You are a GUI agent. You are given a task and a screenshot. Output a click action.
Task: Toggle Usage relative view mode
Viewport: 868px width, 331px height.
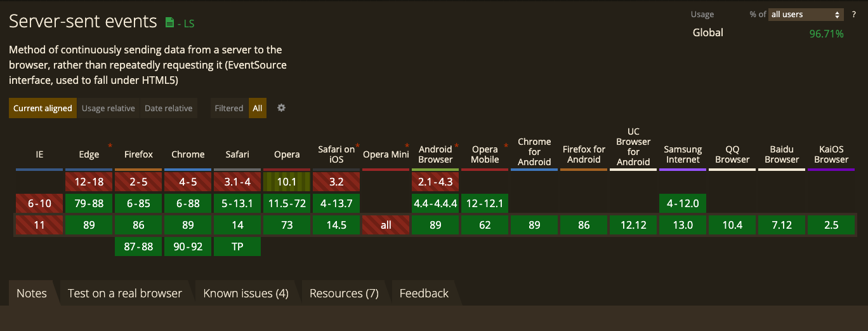tap(109, 108)
